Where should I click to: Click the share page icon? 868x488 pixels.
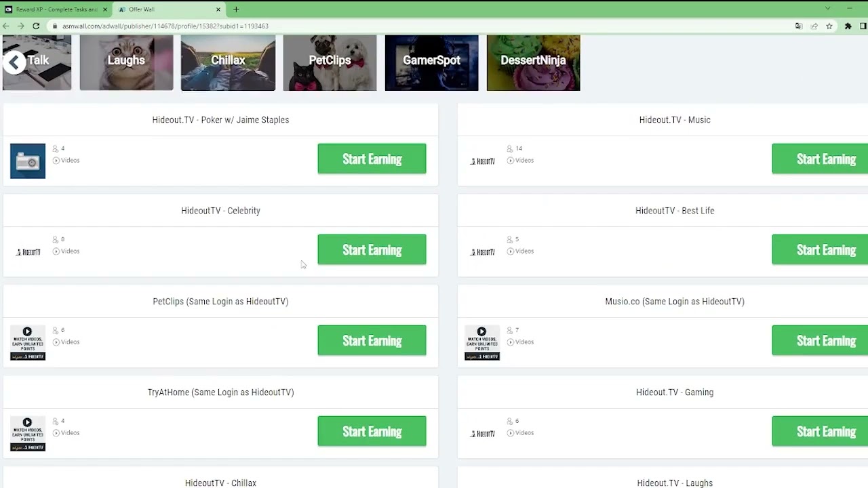point(814,26)
